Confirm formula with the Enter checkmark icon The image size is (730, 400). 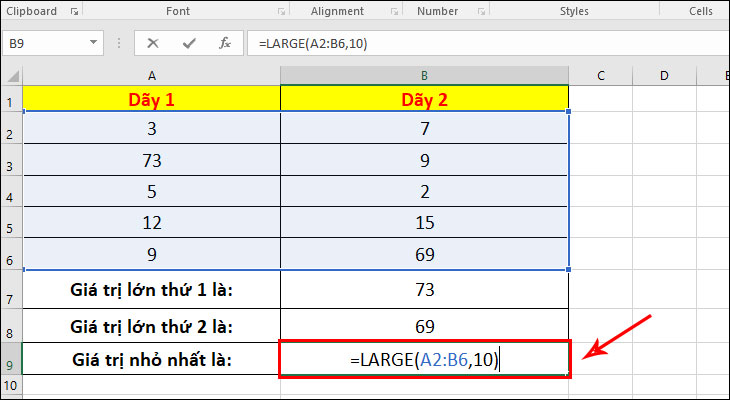click(x=189, y=44)
